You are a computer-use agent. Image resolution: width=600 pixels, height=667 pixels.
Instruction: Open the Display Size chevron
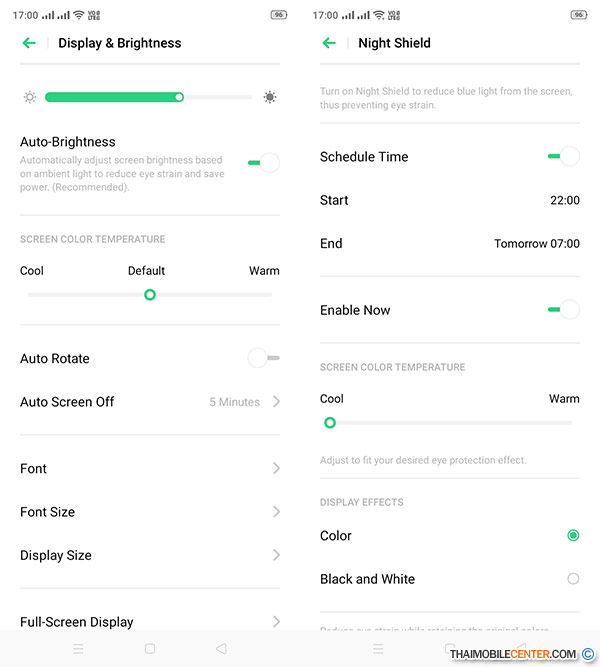pyautogui.click(x=276, y=555)
